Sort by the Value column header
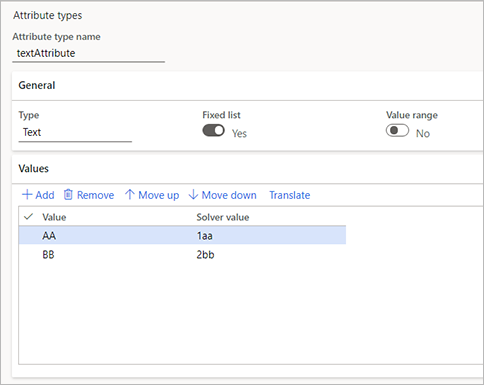This screenshot has width=484, height=385. [x=54, y=217]
